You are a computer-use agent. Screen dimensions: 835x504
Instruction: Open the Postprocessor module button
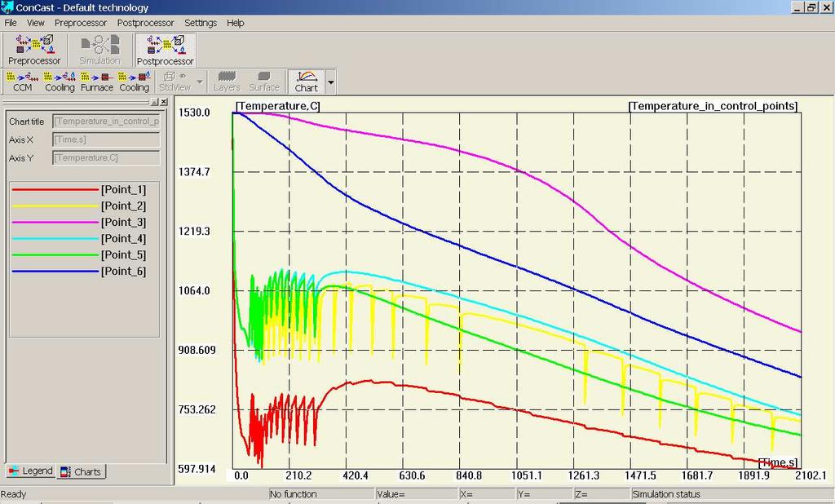[165, 50]
